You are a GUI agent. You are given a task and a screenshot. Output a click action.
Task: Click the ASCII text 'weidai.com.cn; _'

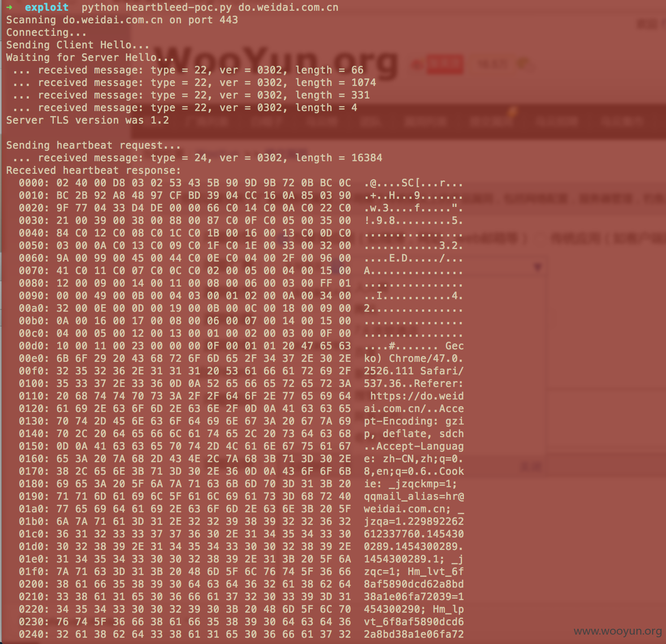414,509
